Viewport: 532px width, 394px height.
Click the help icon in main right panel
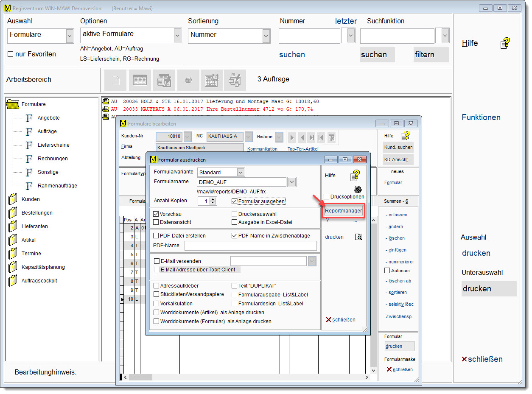(x=505, y=43)
